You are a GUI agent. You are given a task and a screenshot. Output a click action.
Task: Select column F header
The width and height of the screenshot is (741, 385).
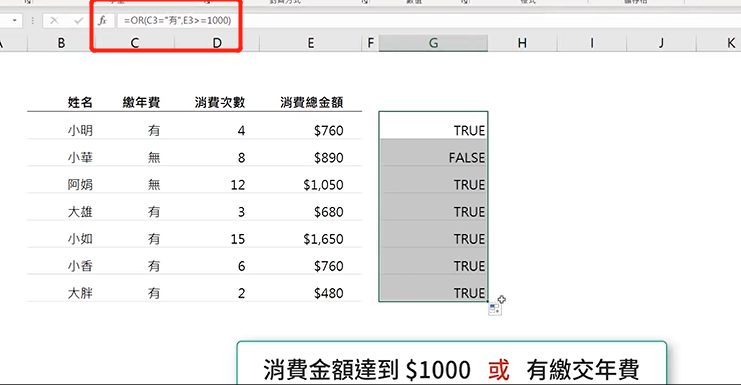(x=370, y=43)
